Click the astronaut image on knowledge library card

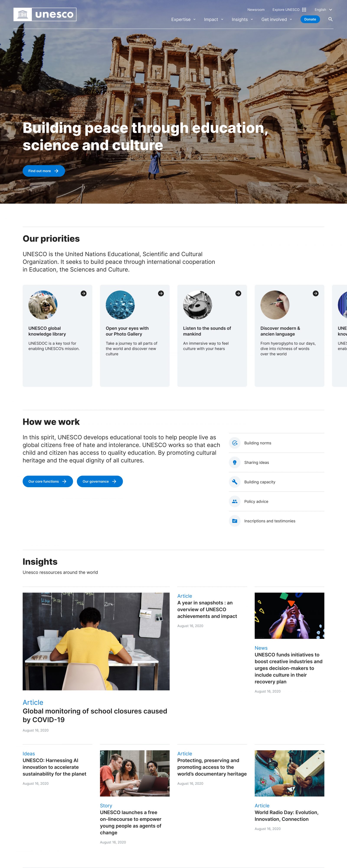(43, 305)
